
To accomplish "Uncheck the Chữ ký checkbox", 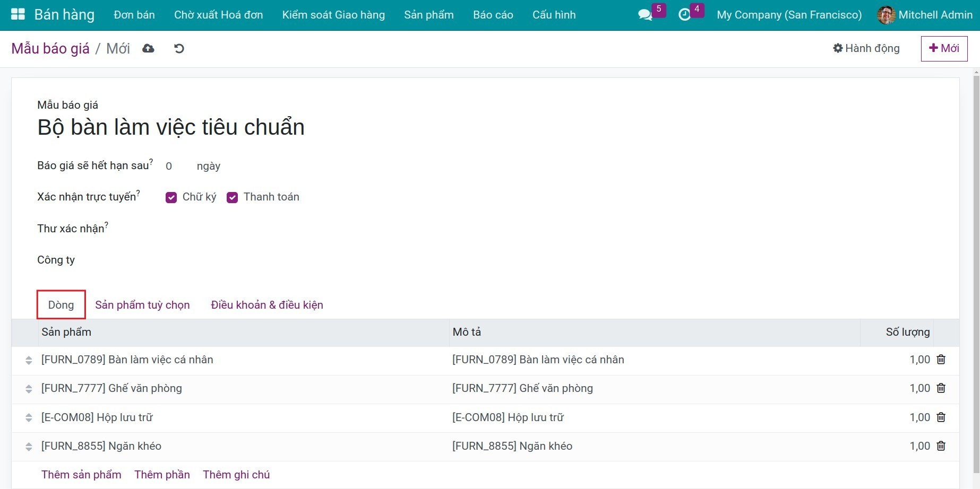I will pos(171,197).
